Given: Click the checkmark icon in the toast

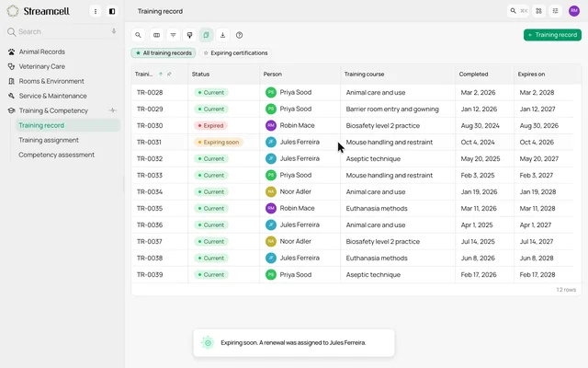Looking at the screenshot, I should (x=208, y=342).
